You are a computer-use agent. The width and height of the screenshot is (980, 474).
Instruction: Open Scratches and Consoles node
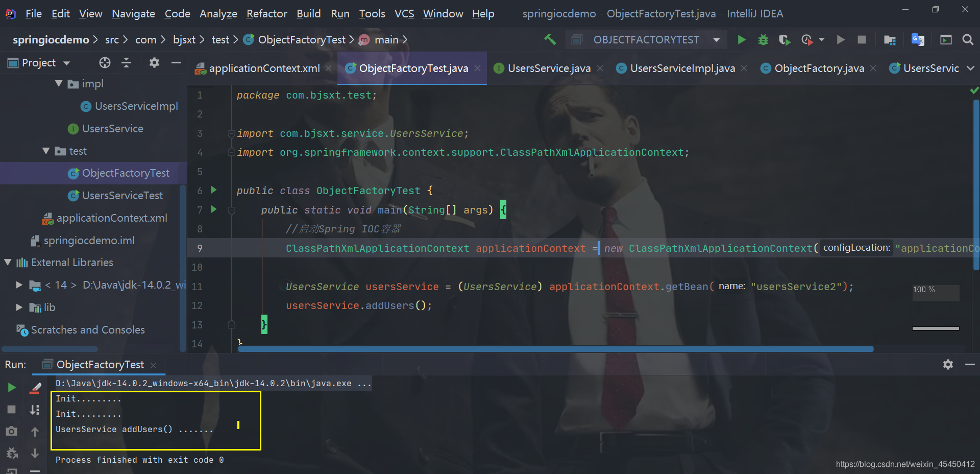[88, 329]
